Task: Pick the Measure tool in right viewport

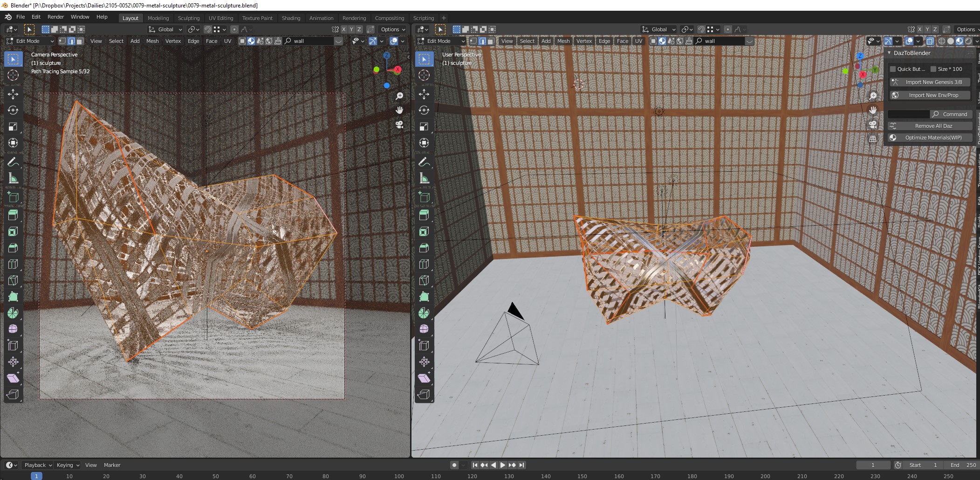Action: pyautogui.click(x=424, y=178)
